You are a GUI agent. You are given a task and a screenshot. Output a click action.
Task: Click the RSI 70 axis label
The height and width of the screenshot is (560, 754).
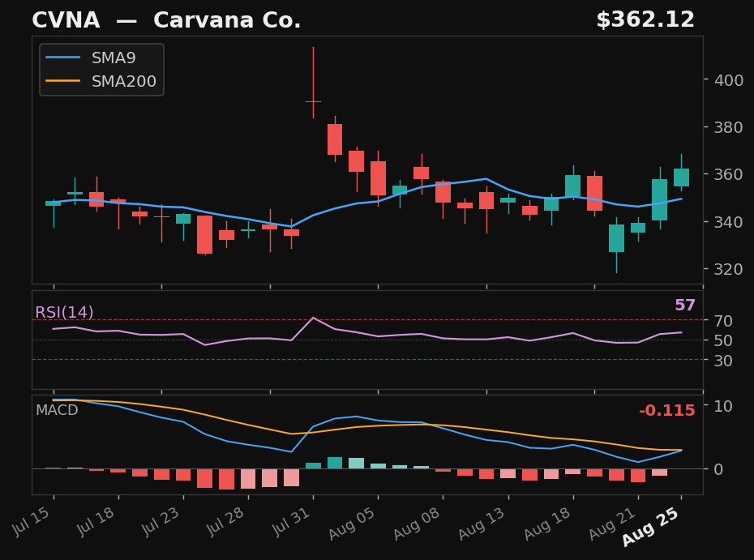click(723, 321)
